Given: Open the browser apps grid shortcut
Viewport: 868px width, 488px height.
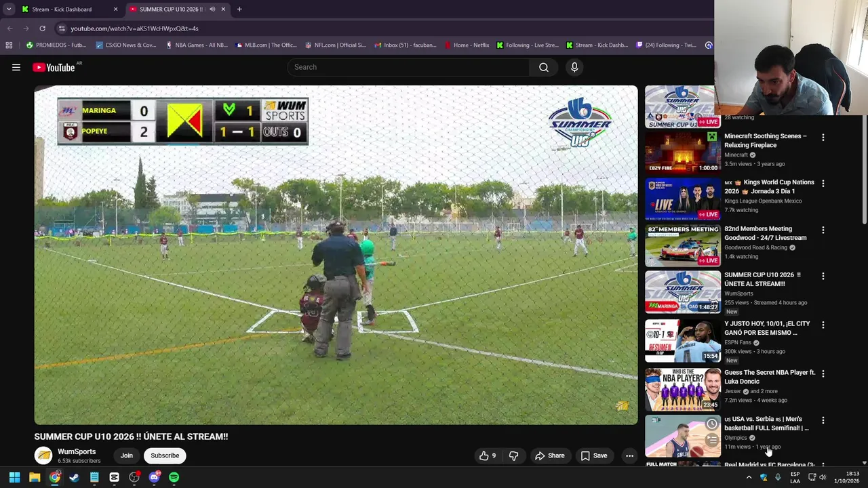Looking at the screenshot, I should point(9,45).
